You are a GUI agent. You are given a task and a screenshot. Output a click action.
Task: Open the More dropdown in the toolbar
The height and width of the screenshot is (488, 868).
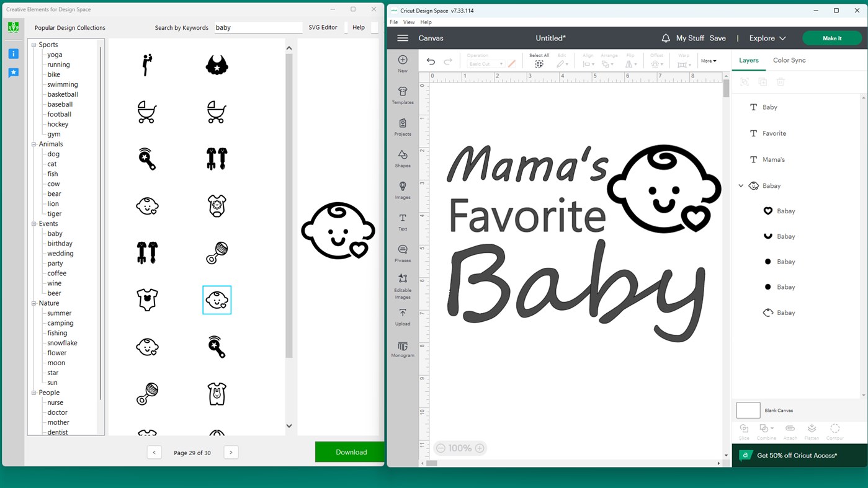pyautogui.click(x=708, y=60)
